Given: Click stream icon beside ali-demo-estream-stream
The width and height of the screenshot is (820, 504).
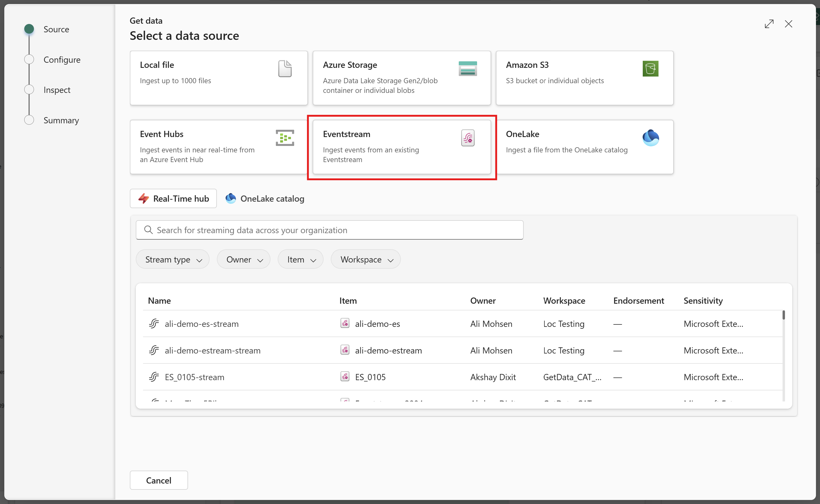Looking at the screenshot, I should tap(154, 350).
